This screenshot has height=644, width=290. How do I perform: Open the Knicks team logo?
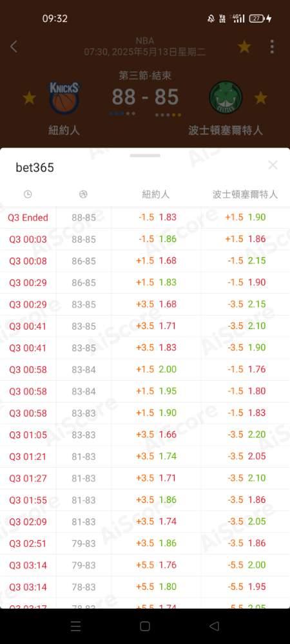[64, 98]
